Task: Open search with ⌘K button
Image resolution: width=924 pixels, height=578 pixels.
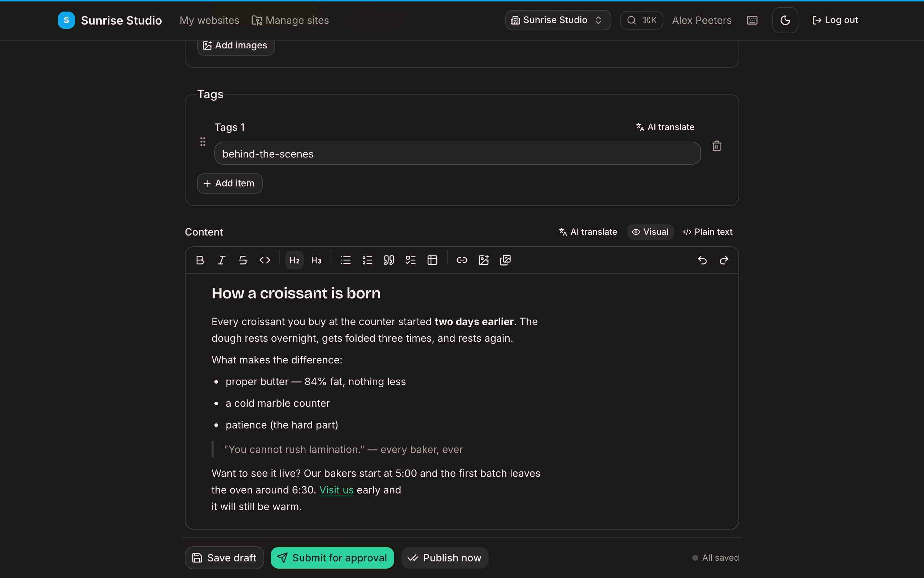Action: (x=641, y=20)
